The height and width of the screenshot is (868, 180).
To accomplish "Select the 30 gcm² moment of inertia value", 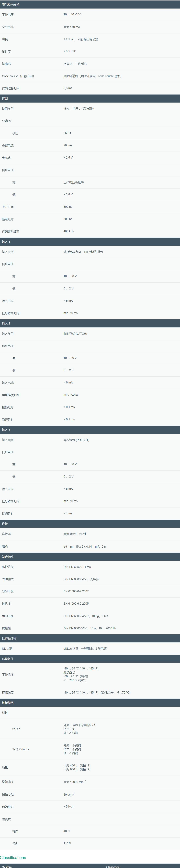I will [x=69, y=794].
